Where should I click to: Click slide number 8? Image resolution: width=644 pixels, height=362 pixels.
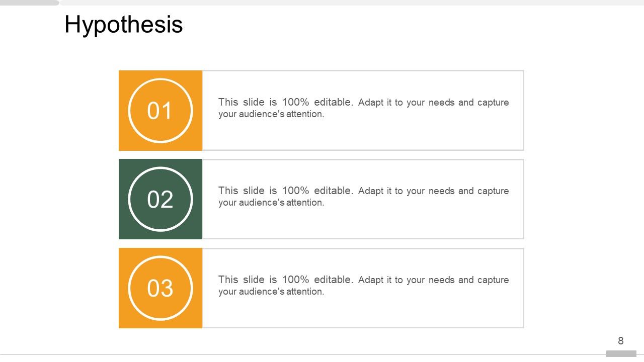point(620,341)
